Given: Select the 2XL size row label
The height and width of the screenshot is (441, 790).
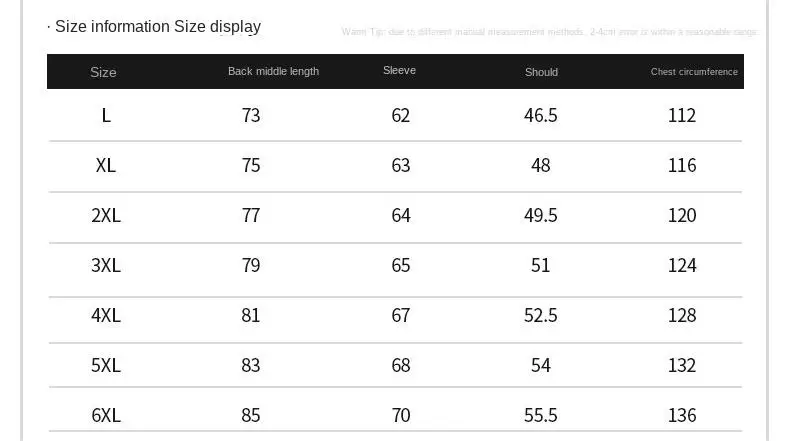Looking at the screenshot, I should [x=106, y=215].
